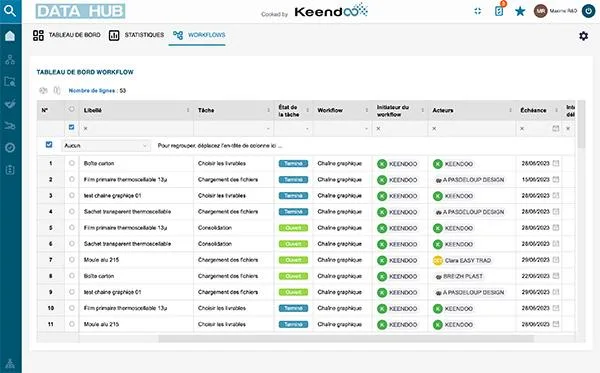Clear the Acteurs filter with x
600x373 pixels.
[434, 129]
